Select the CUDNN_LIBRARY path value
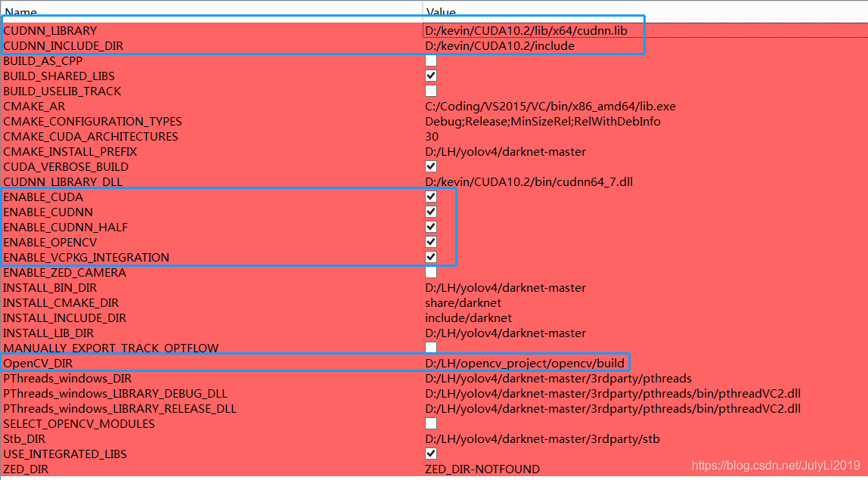Viewport: 868px width, 480px height. click(x=526, y=30)
